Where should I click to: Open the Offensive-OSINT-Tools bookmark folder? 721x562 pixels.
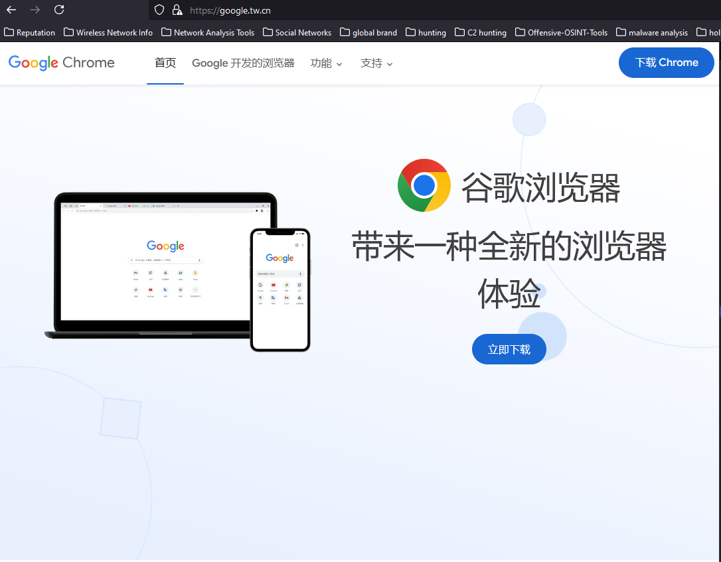pos(561,33)
